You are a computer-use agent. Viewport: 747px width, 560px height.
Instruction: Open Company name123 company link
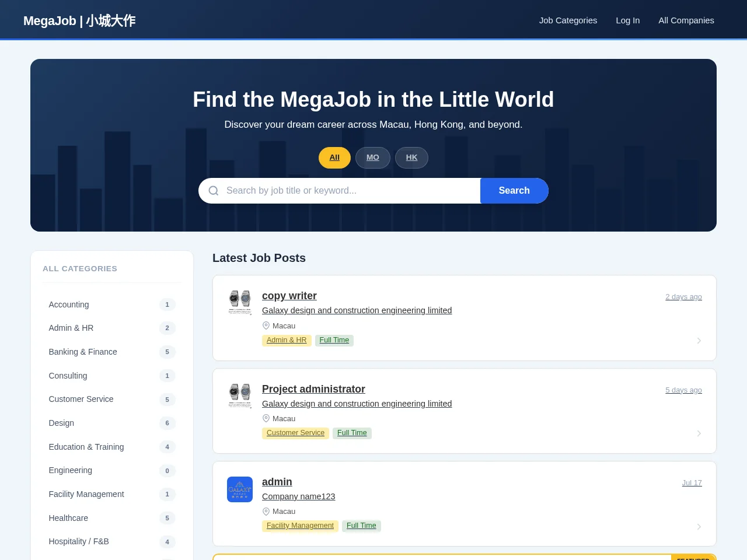point(299,496)
